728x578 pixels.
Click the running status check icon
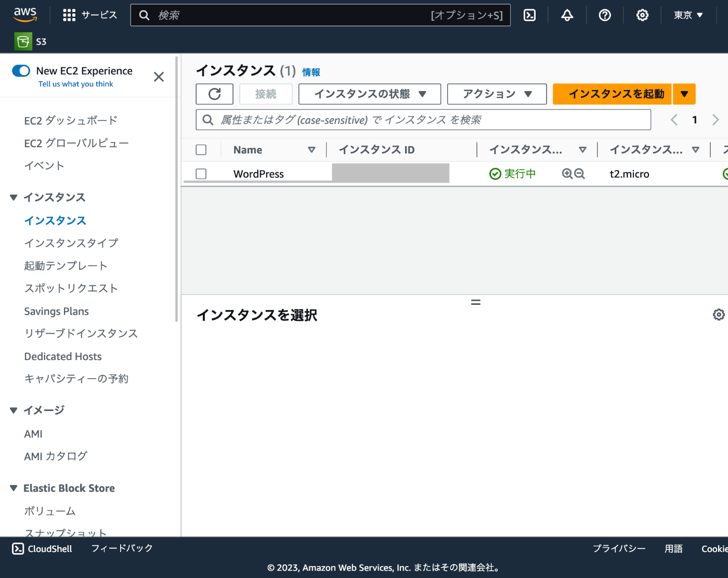click(x=495, y=174)
